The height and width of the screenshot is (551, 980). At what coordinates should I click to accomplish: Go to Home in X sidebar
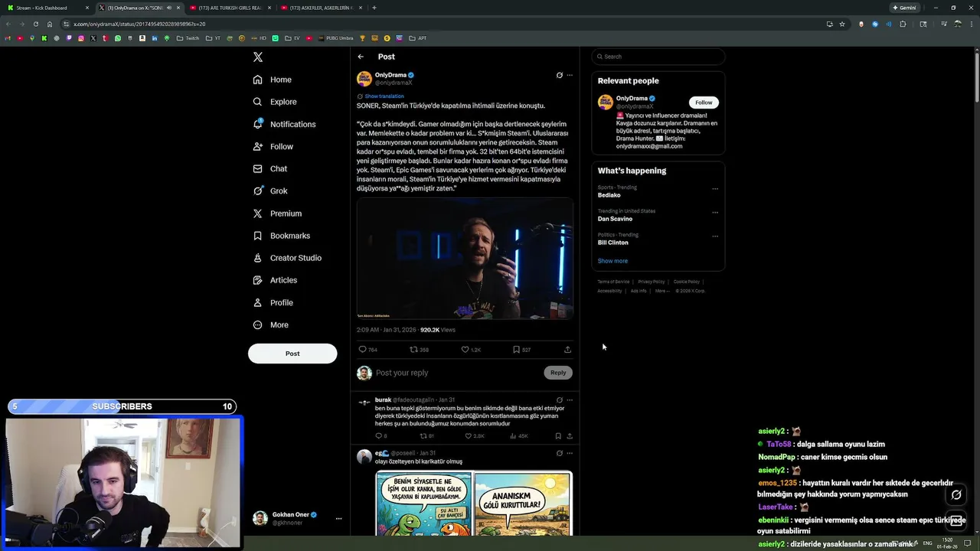273,80
